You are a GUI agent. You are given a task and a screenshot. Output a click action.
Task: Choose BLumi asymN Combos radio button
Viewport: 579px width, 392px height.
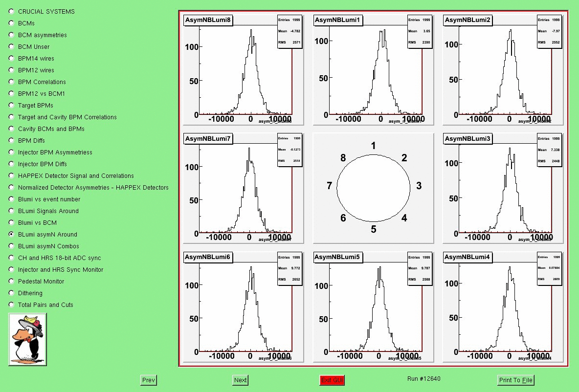click(x=11, y=246)
